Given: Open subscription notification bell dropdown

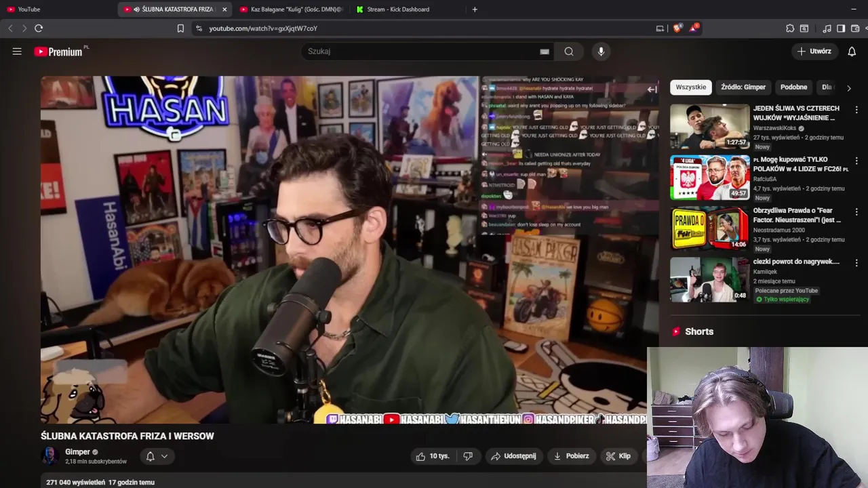Looking at the screenshot, I should (x=157, y=456).
